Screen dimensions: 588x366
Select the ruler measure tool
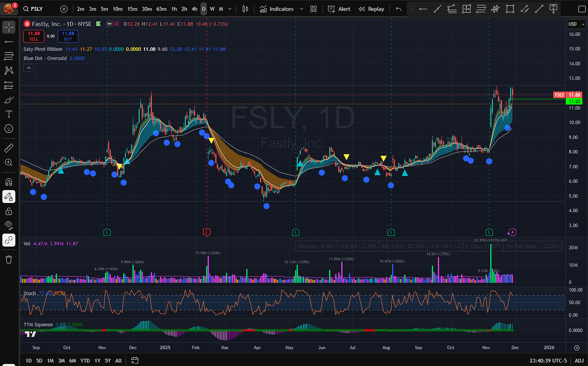coord(9,148)
